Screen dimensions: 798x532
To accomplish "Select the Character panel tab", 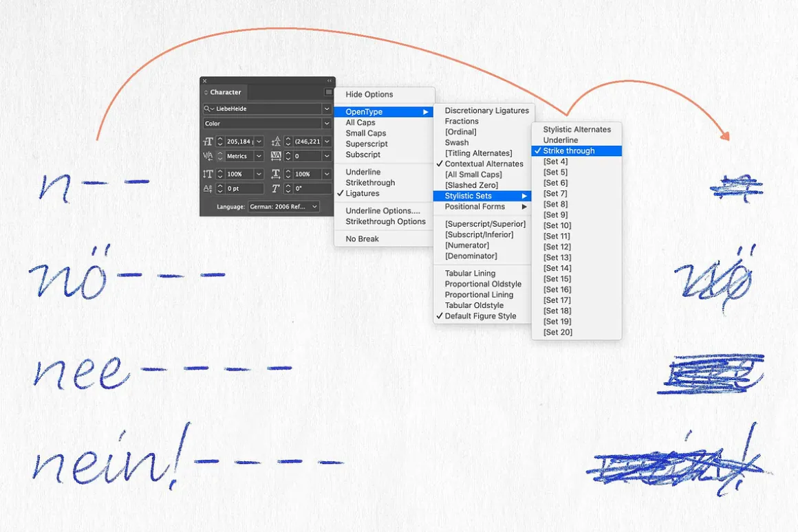I will pyautogui.click(x=226, y=92).
